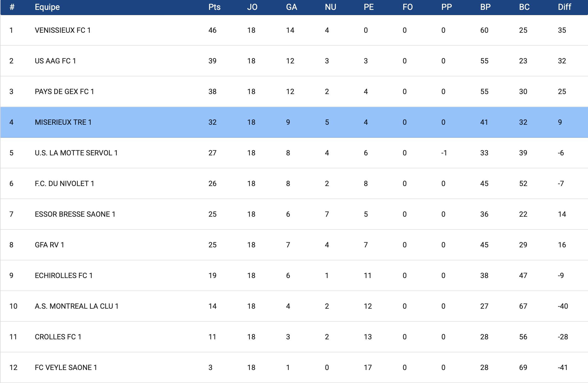
Task: Click A.S. MONTREAL LA CLU 1
Action: pos(76,306)
